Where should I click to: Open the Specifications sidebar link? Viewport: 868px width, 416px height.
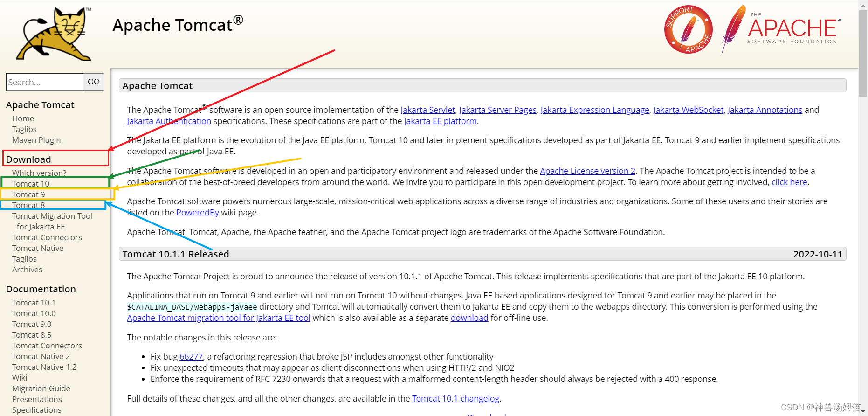pyautogui.click(x=37, y=410)
